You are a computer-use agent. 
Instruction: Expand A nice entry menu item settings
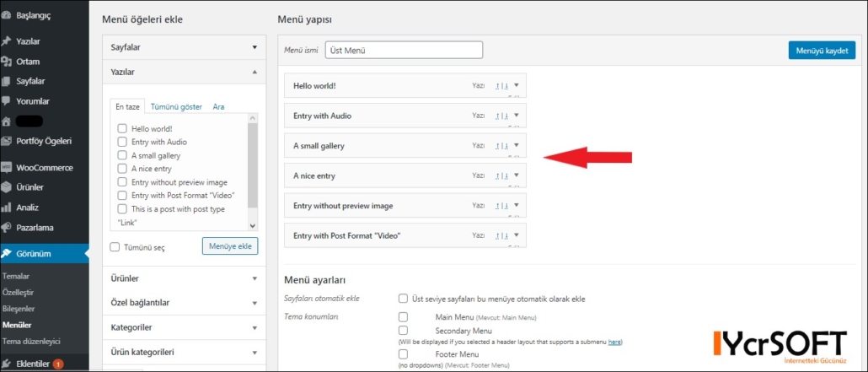[x=517, y=175]
